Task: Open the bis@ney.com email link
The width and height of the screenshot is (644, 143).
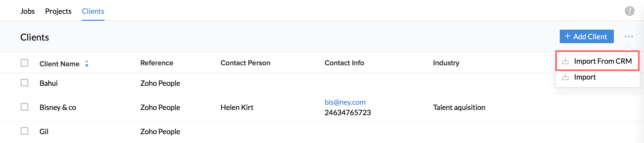Action: coord(345,102)
